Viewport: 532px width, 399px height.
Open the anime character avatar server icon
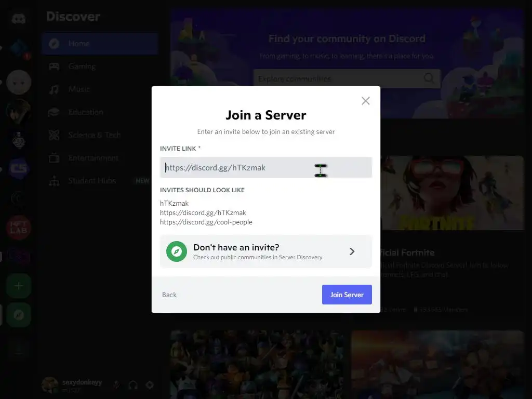(19, 112)
